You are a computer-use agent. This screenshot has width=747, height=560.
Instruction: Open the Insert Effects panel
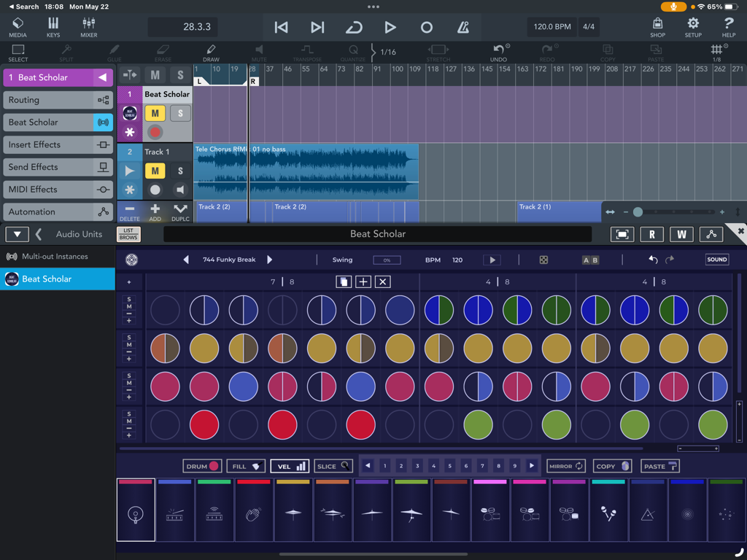[58, 144]
